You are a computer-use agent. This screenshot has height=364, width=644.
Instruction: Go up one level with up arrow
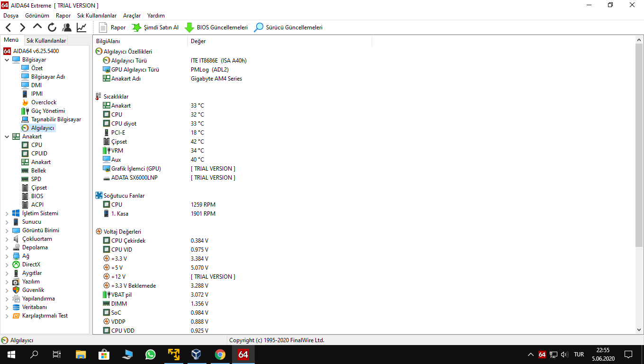point(37,27)
